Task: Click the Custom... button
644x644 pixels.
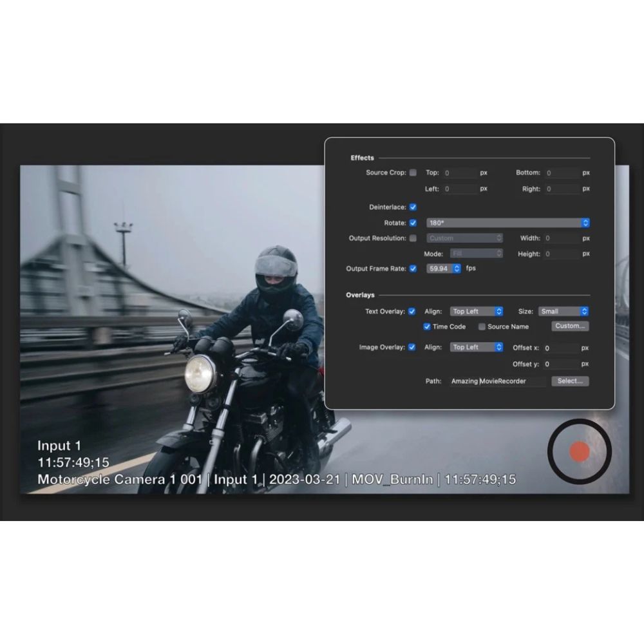Action: [x=570, y=326]
